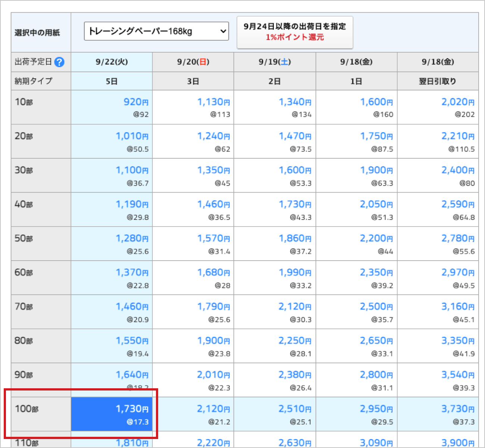Pick the 2,020円 next-day pickup price
The width and height of the screenshot is (485, 448).
pos(438,107)
